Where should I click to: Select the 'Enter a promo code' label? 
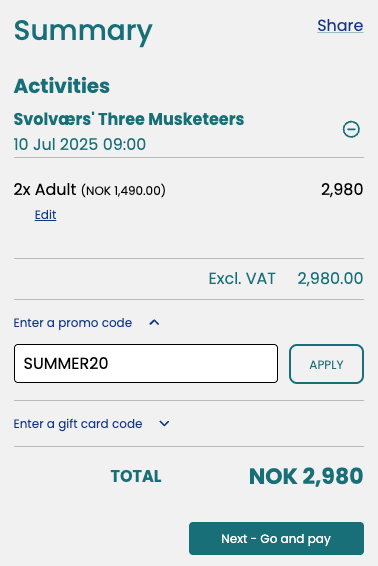[x=73, y=323]
